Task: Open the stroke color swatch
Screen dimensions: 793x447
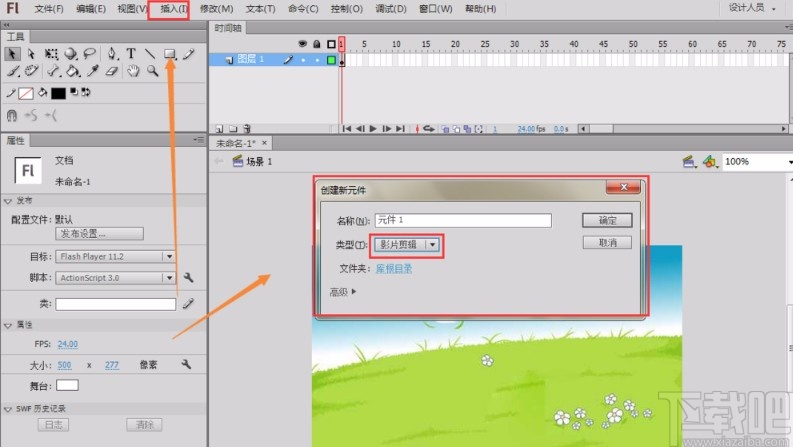Action: tap(26, 94)
